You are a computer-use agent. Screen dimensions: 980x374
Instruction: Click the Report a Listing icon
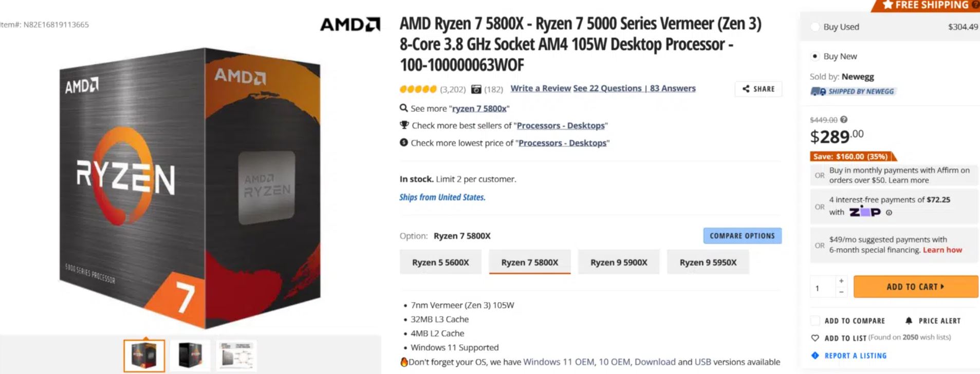coord(815,356)
